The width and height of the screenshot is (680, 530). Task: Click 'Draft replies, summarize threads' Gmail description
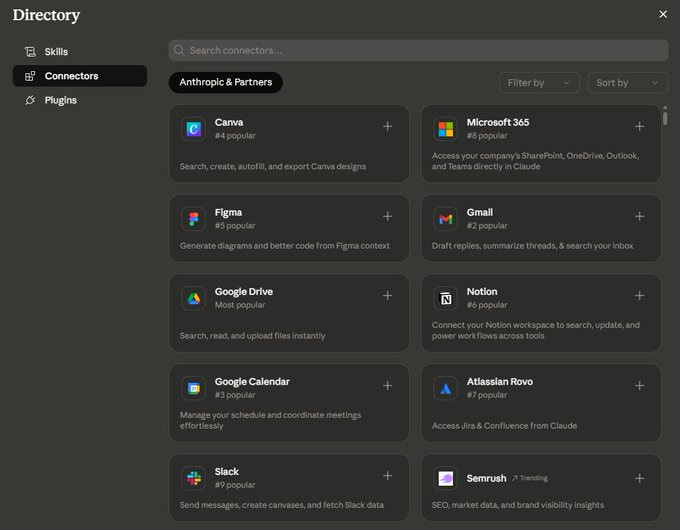click(532, 246)
